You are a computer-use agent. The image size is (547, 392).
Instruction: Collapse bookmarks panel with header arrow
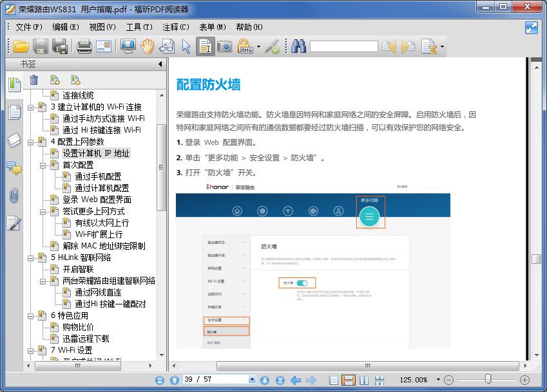coord(160,64)
